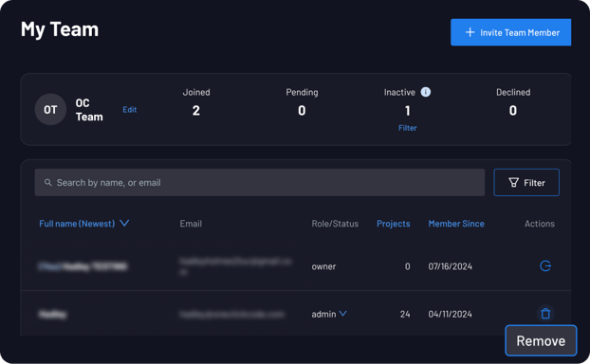Click the My Team heading
Image resolution: width=590 pixels, height=364 pixels.
[x=60, y=29]
